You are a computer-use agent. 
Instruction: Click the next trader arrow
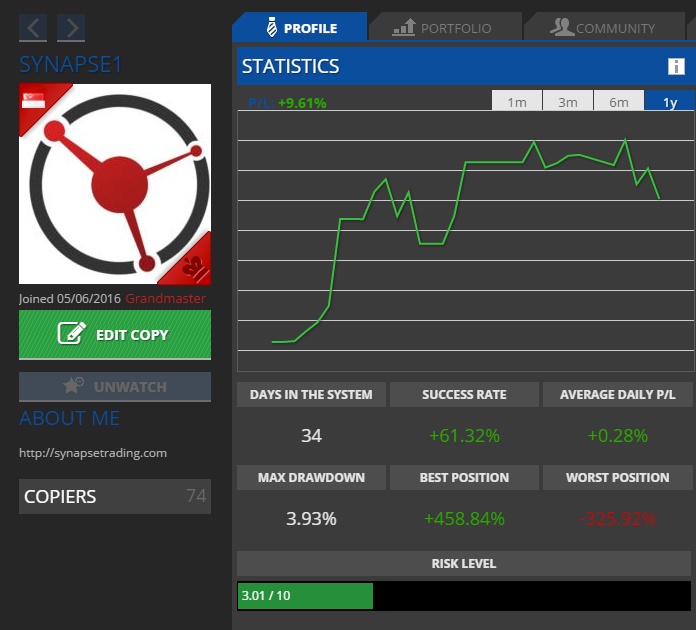[70, 28]
